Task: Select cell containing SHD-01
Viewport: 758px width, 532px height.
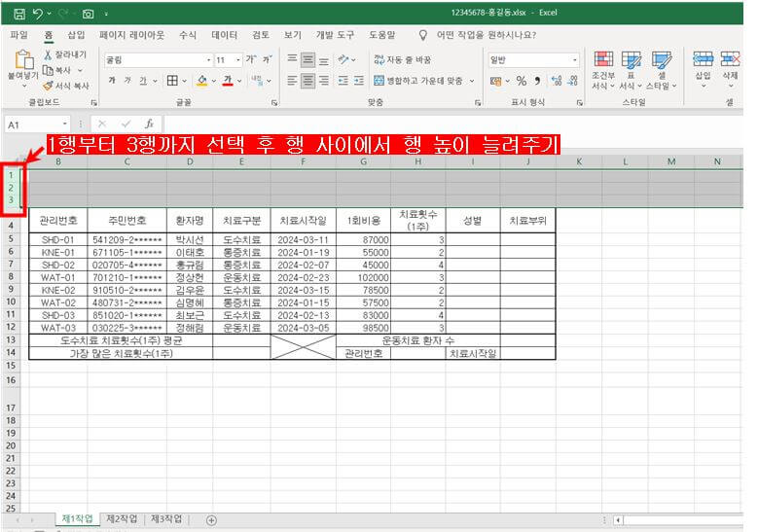Action: pyautogui.click(x=58, y=239)
